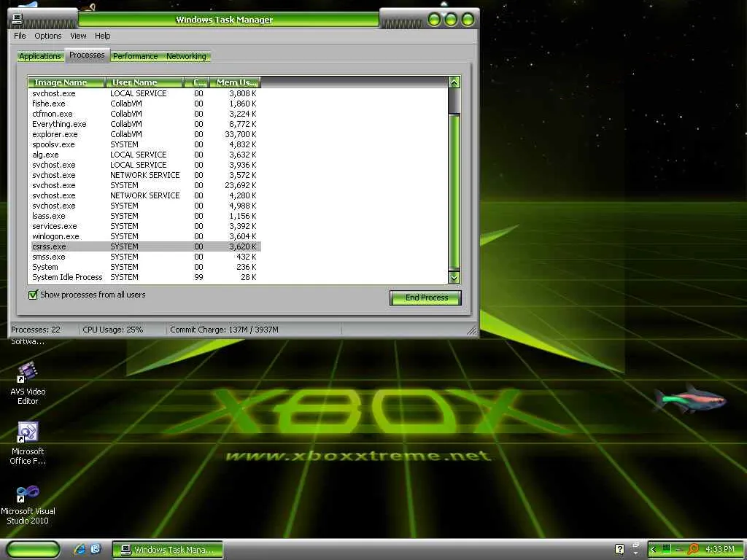This screenshot has height=560, width=747.
Task: Open the View menu
Action: pos(78,36)
